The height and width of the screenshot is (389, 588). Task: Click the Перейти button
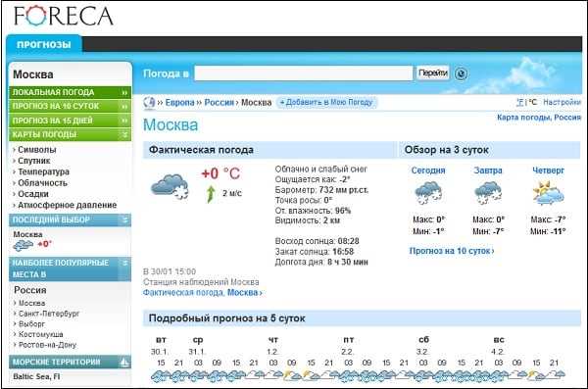[433, 73]
